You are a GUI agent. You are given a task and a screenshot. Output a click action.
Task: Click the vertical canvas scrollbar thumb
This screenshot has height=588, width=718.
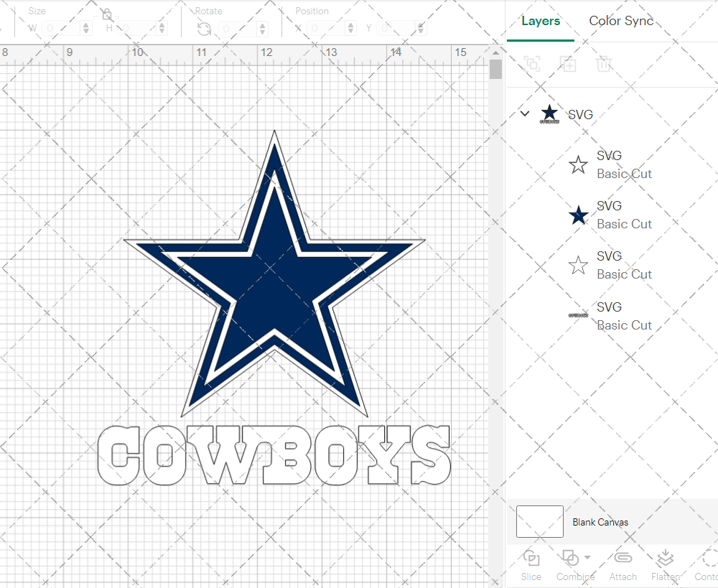(x=495, y=70)
